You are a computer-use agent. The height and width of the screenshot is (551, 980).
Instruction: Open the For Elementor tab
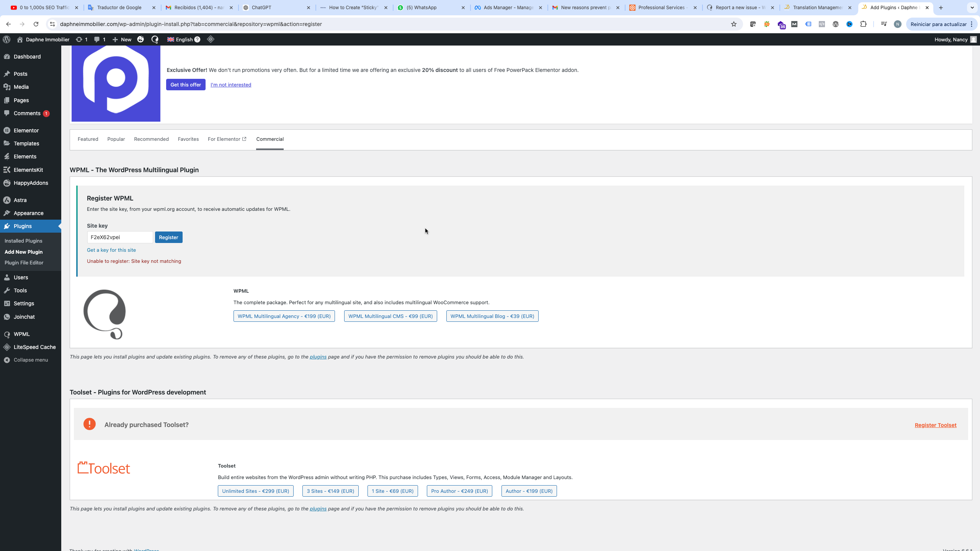tap(227, 139)
